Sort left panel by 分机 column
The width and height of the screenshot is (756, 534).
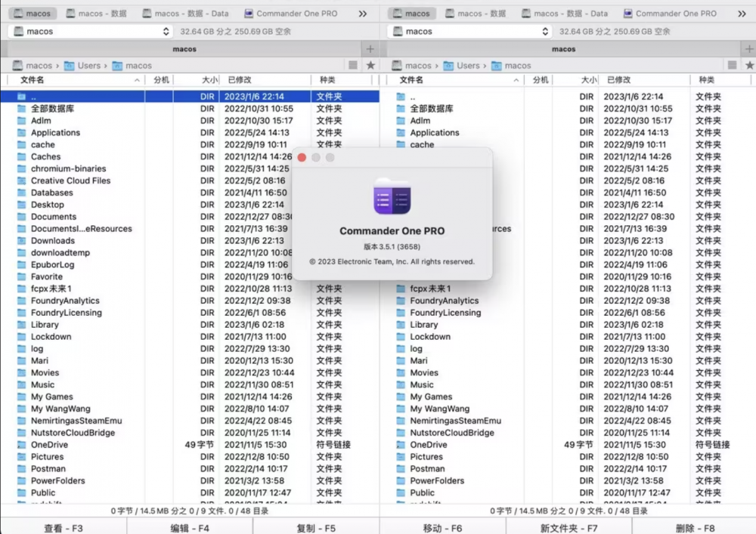pyautogui.click(x=159, y=79)
